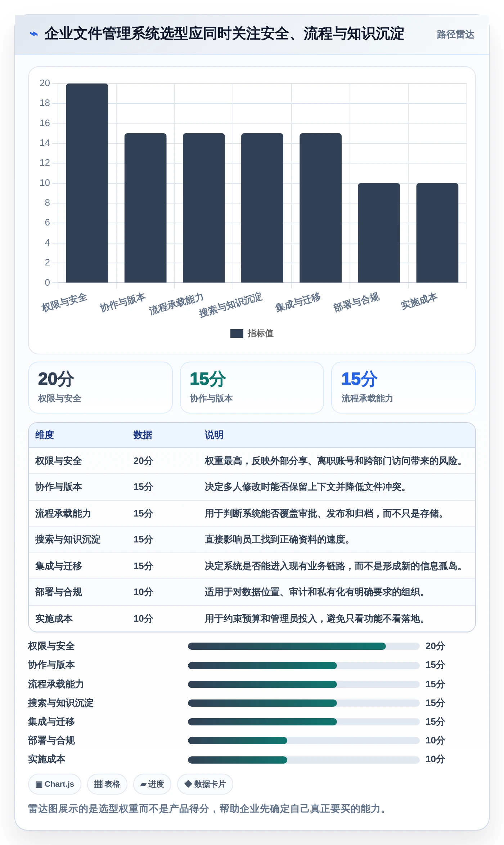
Task: Click the 实施成本 axis label under the chart
Action: point(419,301)
